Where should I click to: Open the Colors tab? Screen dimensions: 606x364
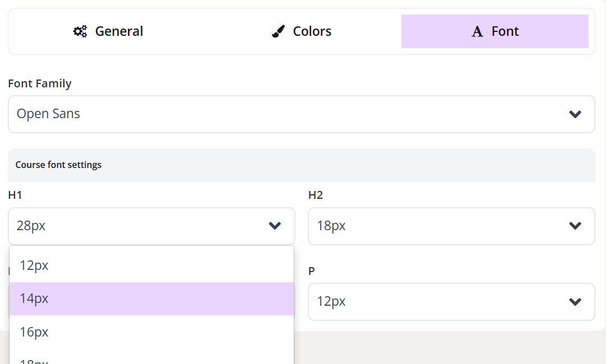312,31
